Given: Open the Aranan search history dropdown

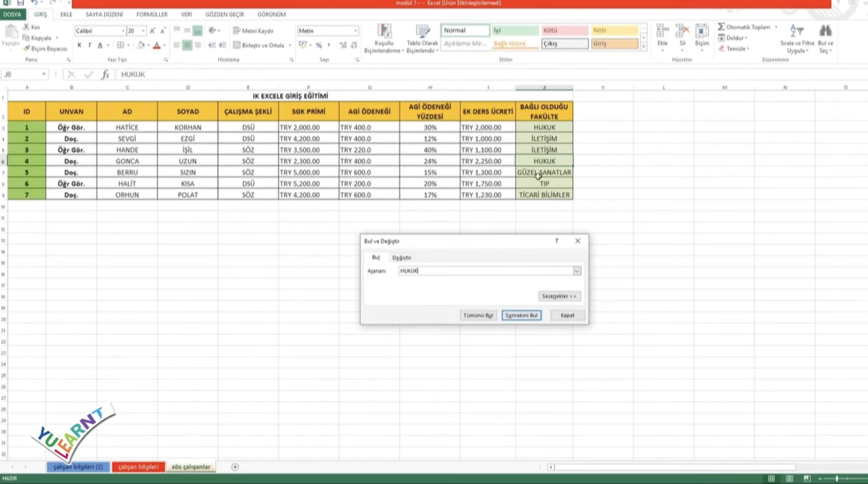Looking at the screenshot, I should [577, 271].
